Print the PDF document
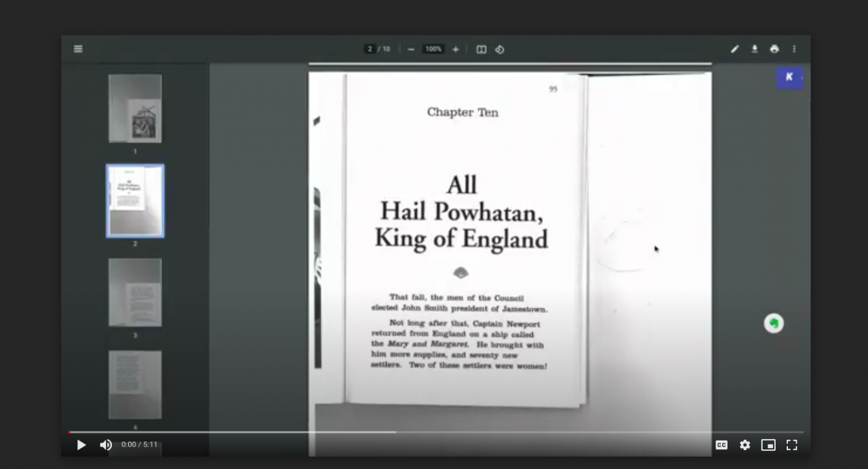This screenshot has height=469, width=868. pyautogui.click(x=774, y=49)
